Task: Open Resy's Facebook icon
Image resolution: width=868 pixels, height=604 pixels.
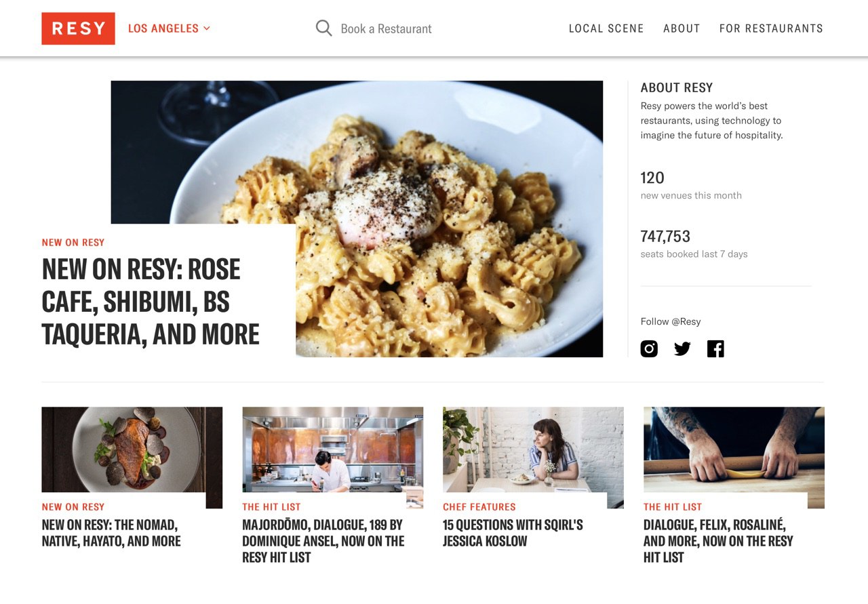Action: (x=715, y=348)
